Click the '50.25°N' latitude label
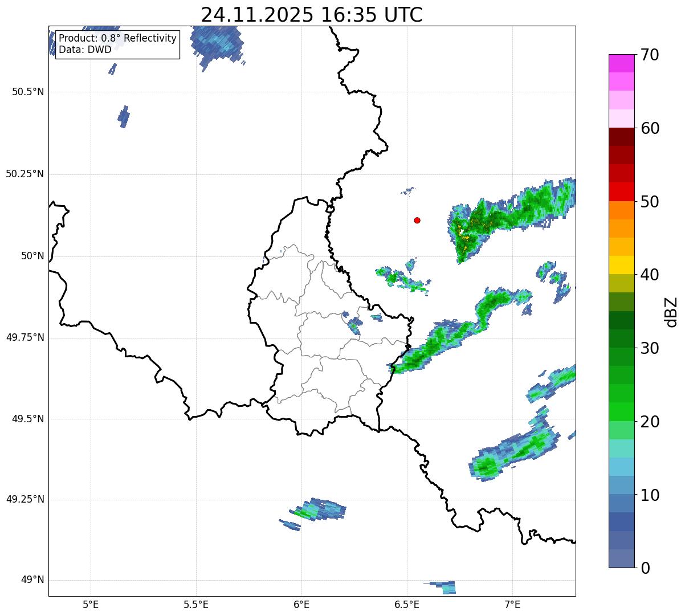685x616 pixels. coord(25,174)
